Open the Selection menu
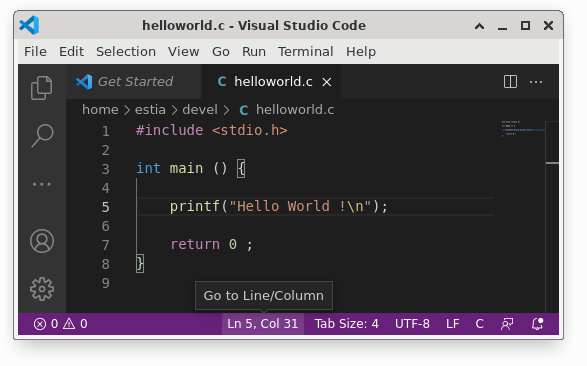Screen dimensions: 587x366 126,51
